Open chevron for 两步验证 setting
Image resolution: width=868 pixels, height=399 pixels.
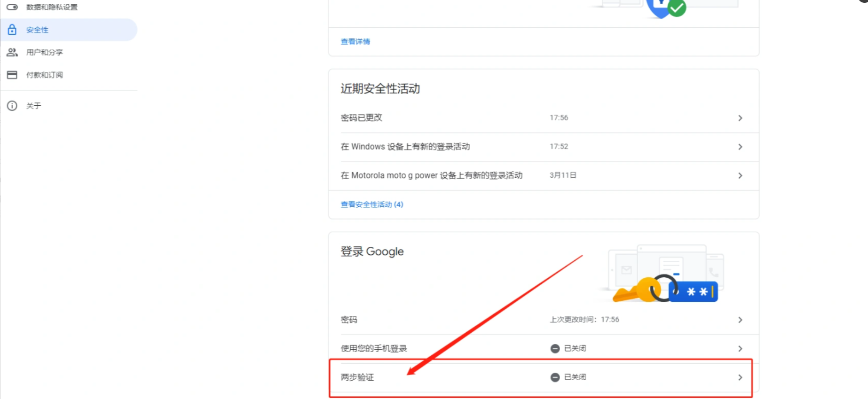[740, 377]
